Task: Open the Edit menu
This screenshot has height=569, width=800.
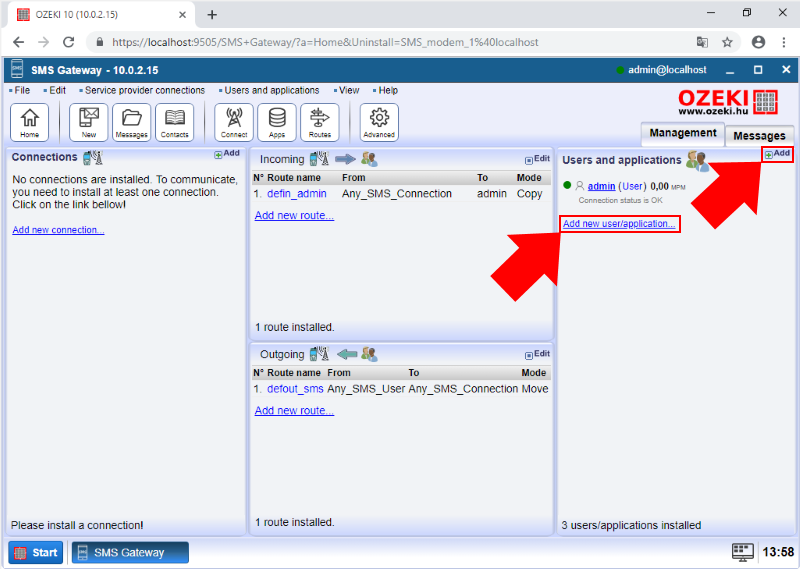Action: coord(55,90)
